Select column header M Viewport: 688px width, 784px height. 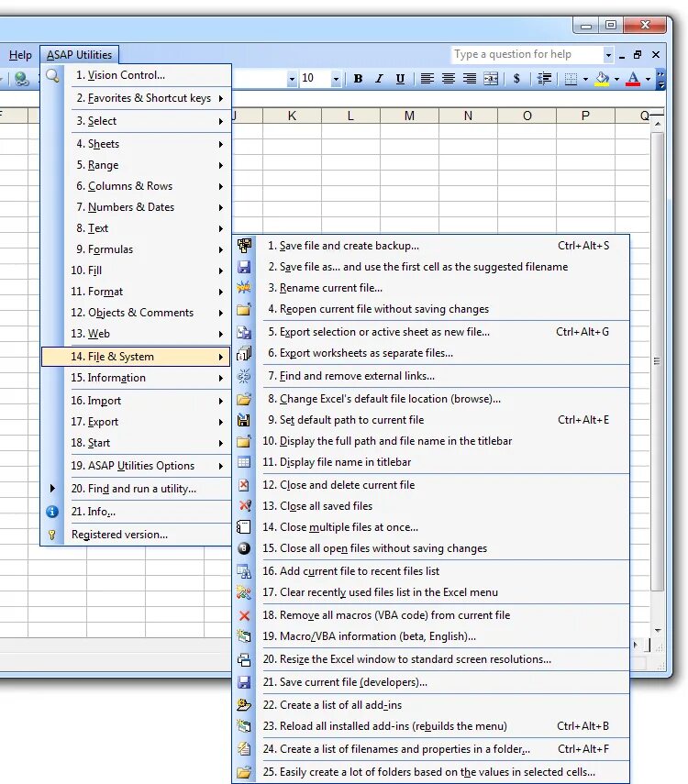click(x=409, y=116)
